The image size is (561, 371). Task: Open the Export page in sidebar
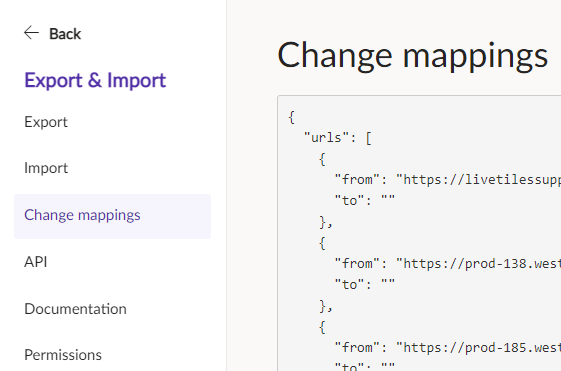(x=46, y=122)
